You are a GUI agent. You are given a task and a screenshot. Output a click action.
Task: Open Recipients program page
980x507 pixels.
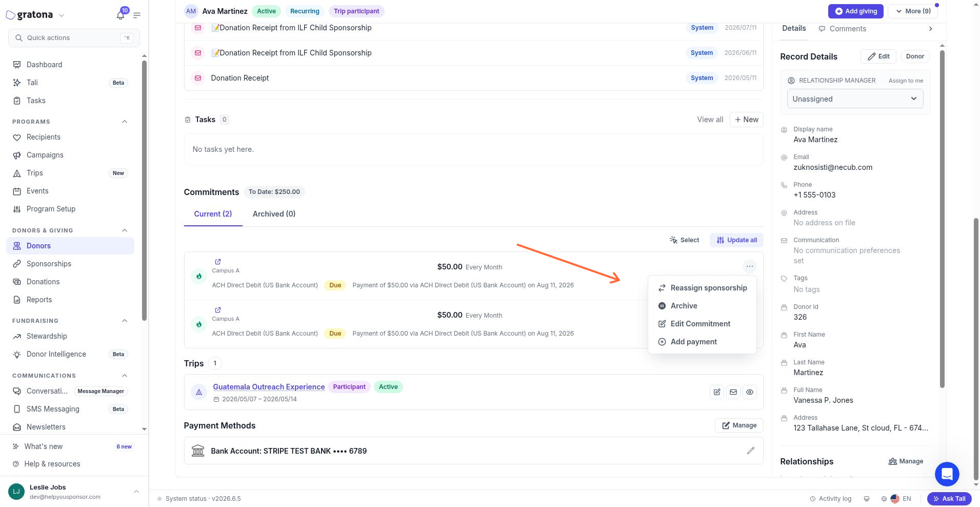(70, 137)
